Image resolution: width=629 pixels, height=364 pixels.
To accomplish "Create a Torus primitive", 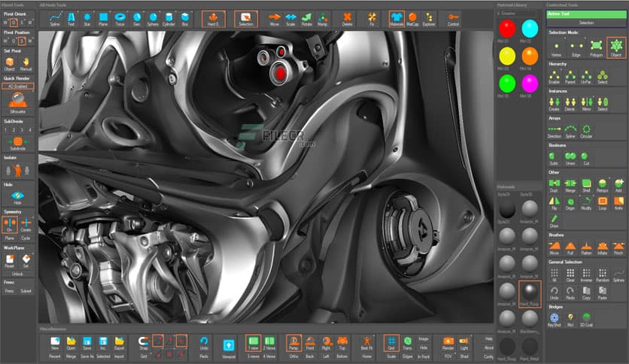I will (120, 17).
